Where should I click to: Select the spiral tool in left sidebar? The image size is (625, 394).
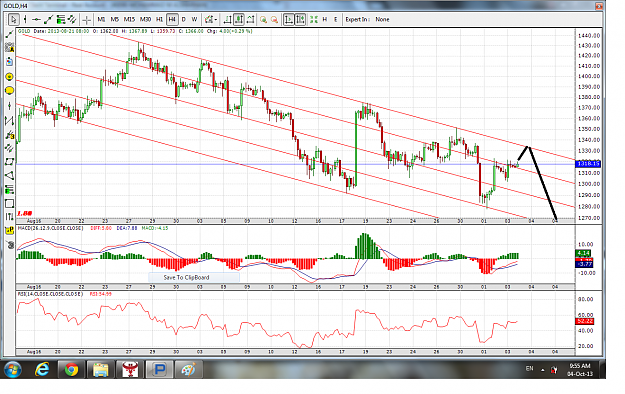pos(9,244)
